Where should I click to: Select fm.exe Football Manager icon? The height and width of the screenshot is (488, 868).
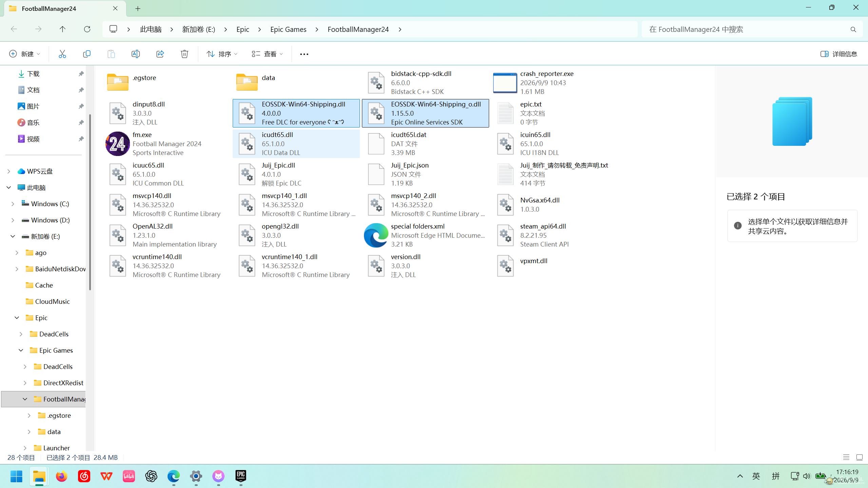click(x=117, y=144)
